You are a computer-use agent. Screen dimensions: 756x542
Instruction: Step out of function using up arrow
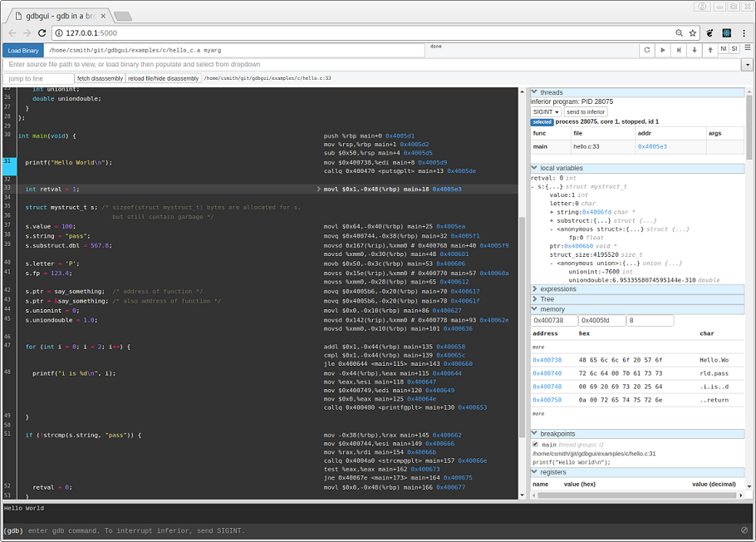coord(710,50)
